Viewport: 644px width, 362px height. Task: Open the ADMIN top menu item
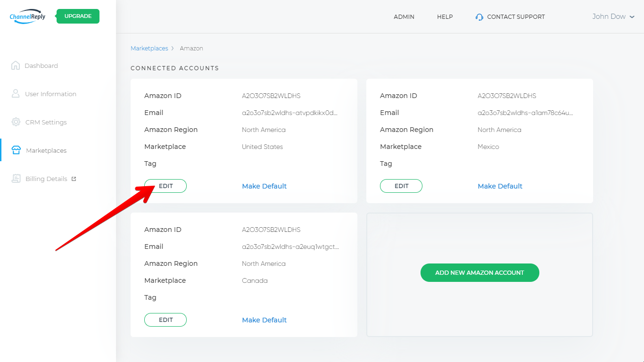[404, 16]
